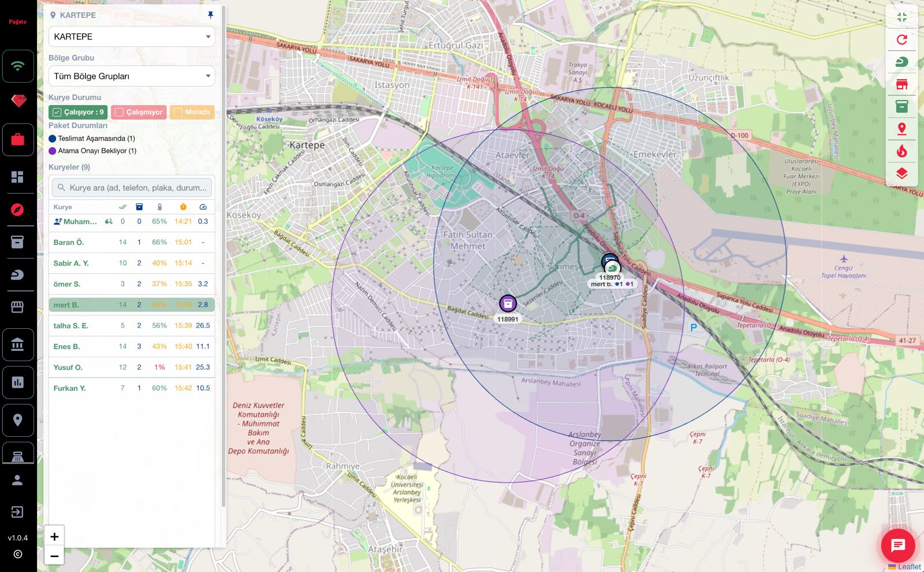Toggle courier helmet layer in map toolbar
Viewport: 924px width, 572px height.
pyautogui.click(x=901, y=62)
